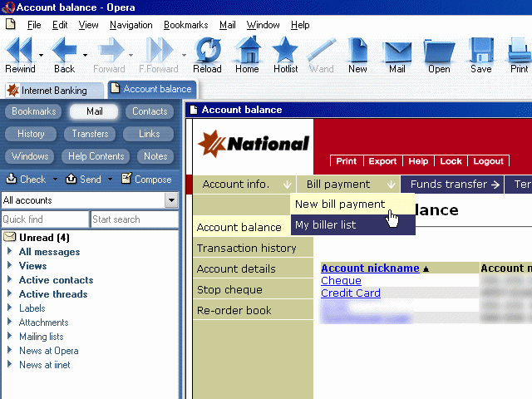Save the page with floppy icon

point(481,50)
